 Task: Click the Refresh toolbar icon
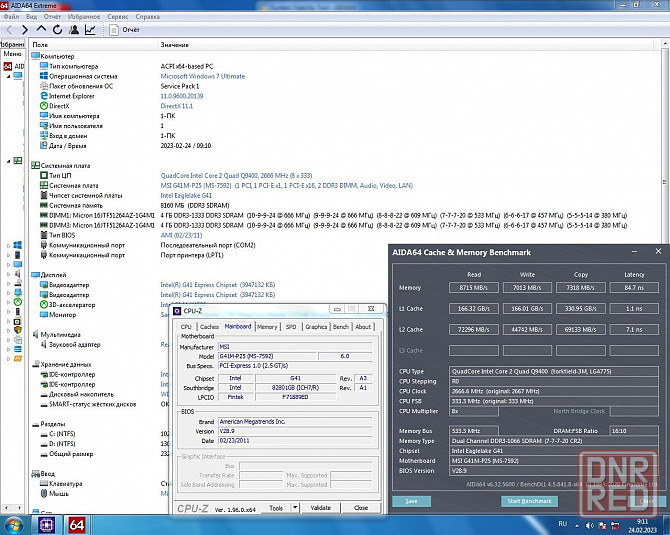pos(56,30)
